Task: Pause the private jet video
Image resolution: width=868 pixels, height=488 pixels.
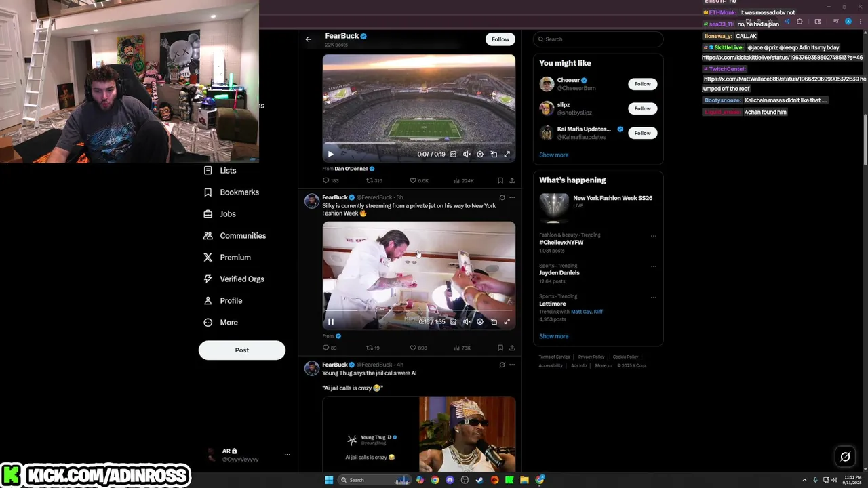Action: [x=331, y=322]
